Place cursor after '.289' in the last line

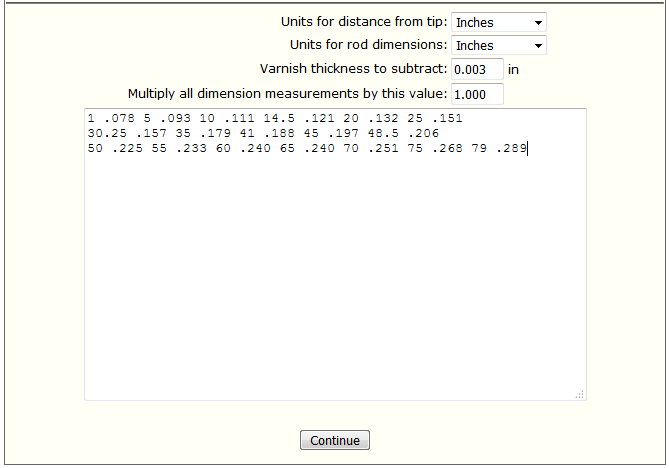(x=527, y=148)
